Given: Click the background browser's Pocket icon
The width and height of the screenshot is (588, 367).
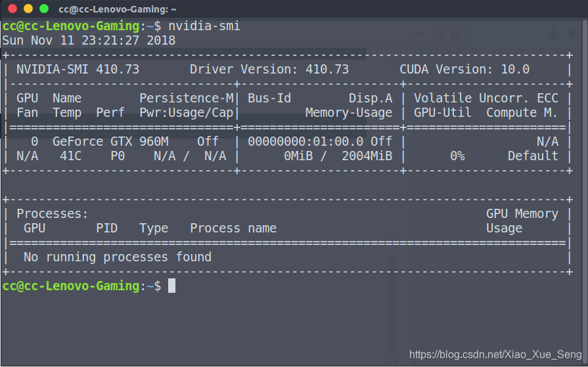Looking at the screenshot, I should click(x=438, y=35).
